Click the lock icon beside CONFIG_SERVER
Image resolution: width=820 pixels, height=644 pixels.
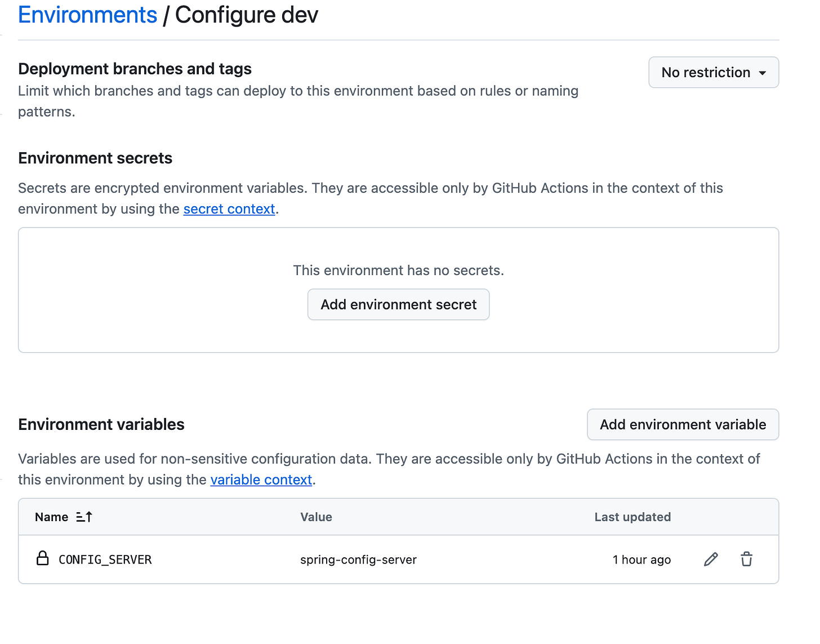[42, 558]
